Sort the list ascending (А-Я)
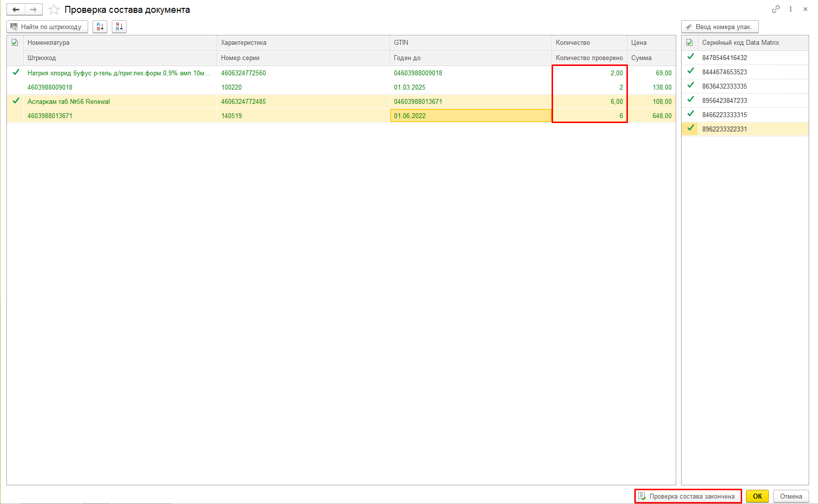 click(100, 27)
